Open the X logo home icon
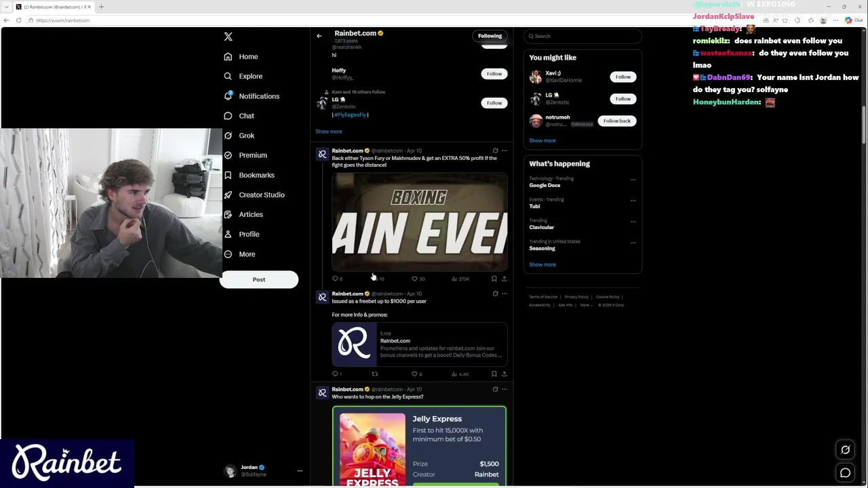Image resolution: width=868 pixels, height=488 pixels. click(228, 37)
